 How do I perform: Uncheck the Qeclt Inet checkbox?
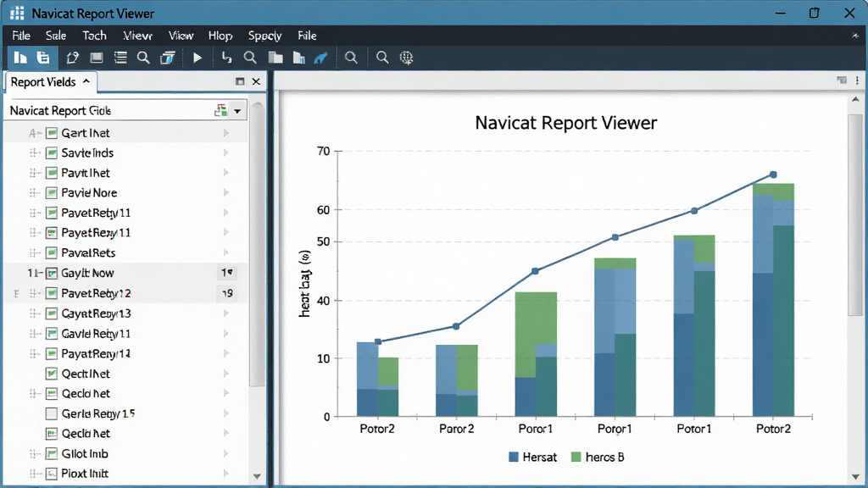click(52, 374)
